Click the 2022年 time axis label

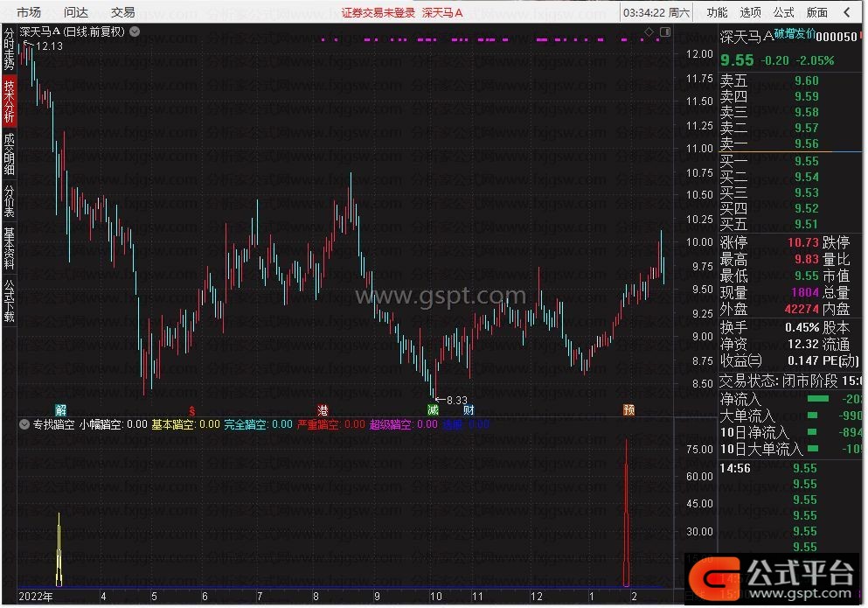click(36, 597)
